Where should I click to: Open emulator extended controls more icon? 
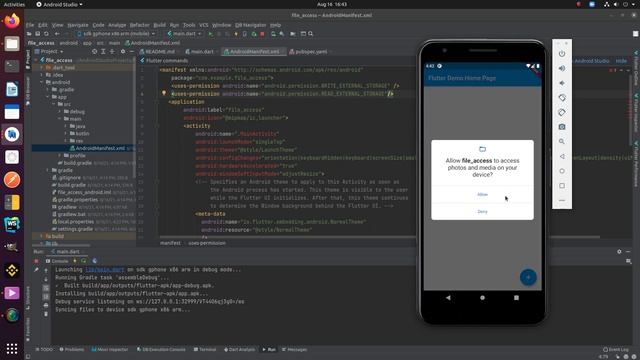(562, 200)
